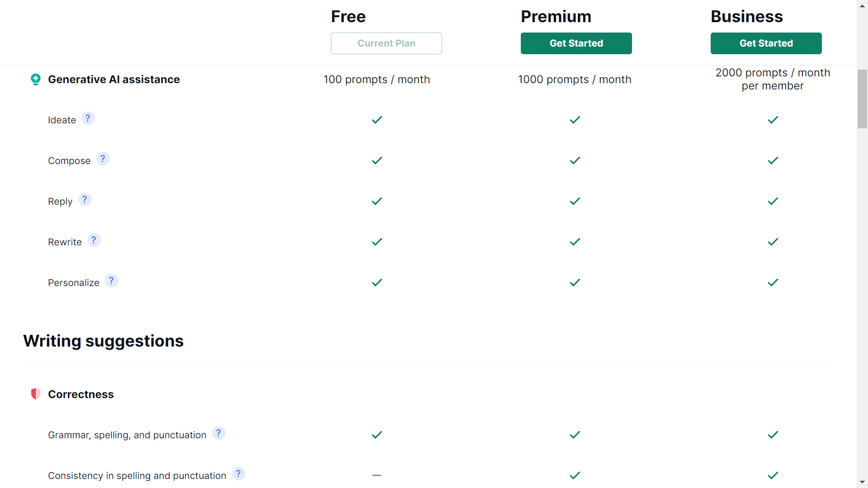The image size is (868, 488).
Task: Click the Generative AI assistance diamond icon
Action: pyautogui.click(x=36, y=79)
